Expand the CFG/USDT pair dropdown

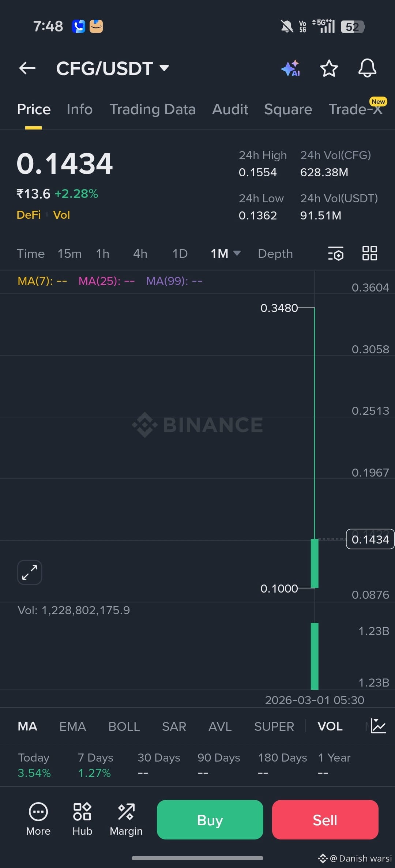(113, 68)
